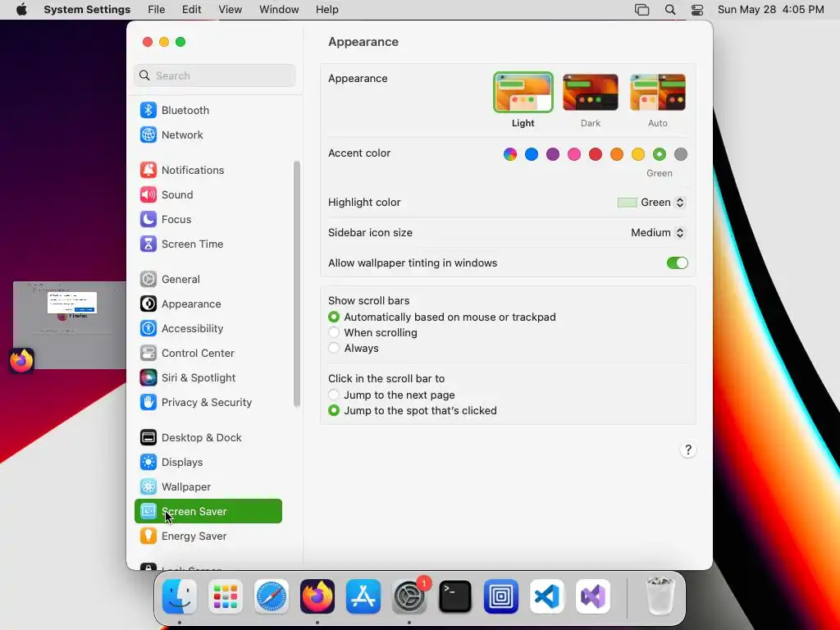Open Sidebar icon size dropdown

pyautogui.click(x=658, y=232)
